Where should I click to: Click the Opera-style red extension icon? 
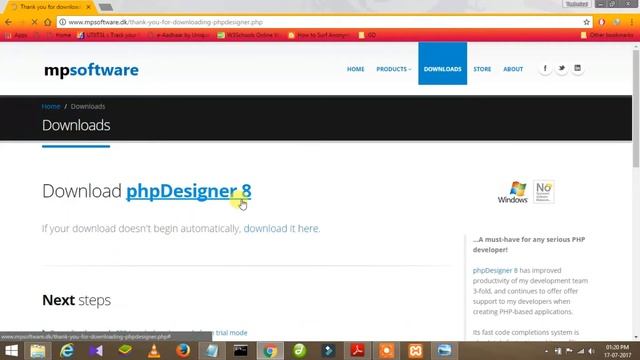tap(602, 22)
